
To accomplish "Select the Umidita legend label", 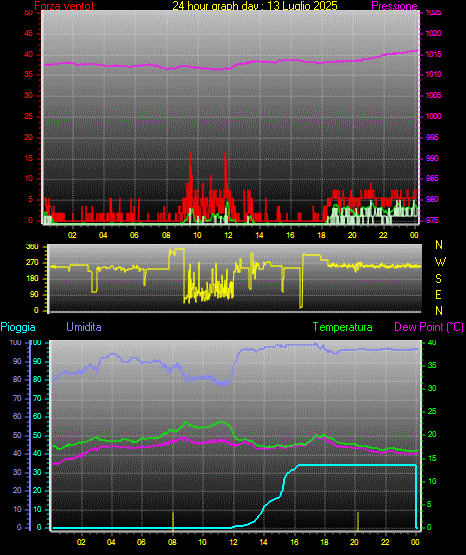I will click(x=84, y=327).
